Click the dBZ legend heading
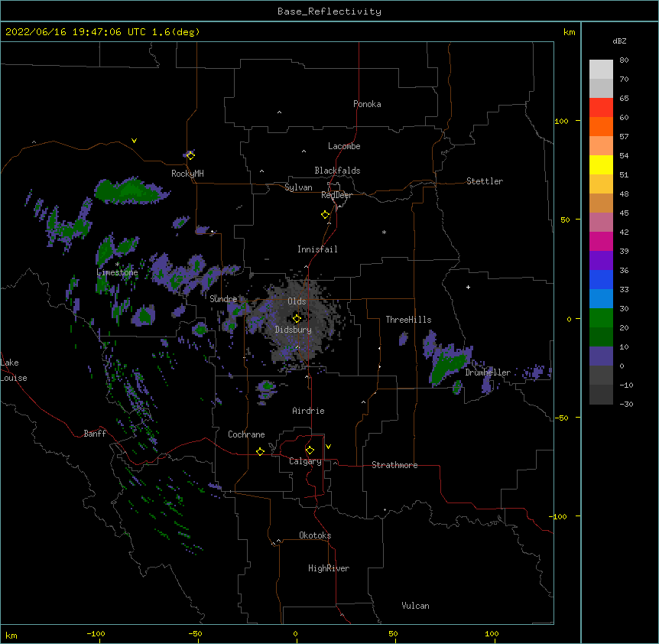 click(619, 41)
